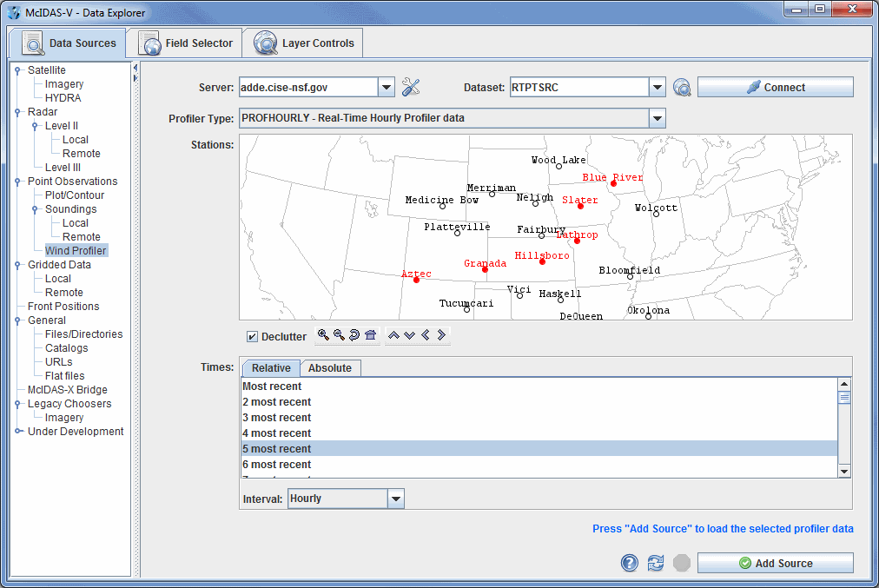Open the Profiler Type dropdown
This screenshot has height=588, width=879.
point(657,118)
